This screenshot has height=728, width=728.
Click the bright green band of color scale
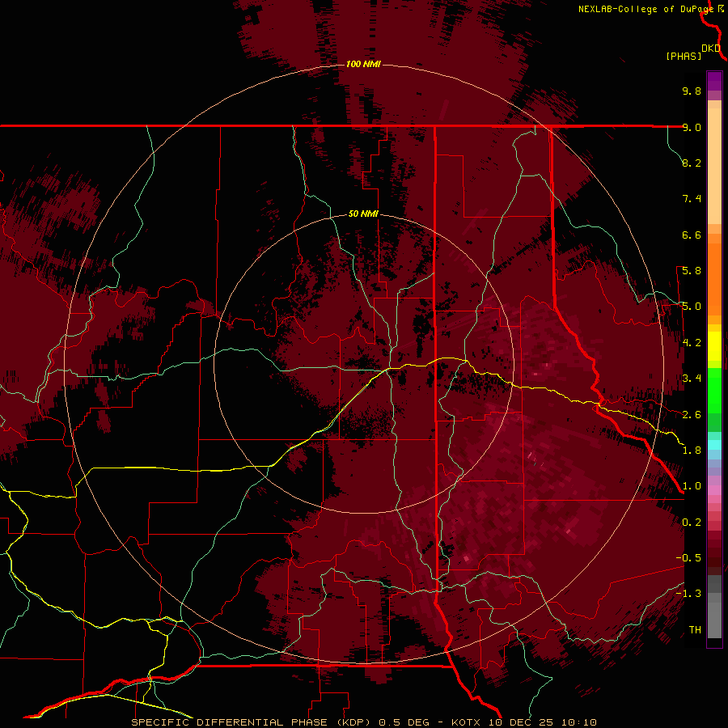tap(714, 390)
